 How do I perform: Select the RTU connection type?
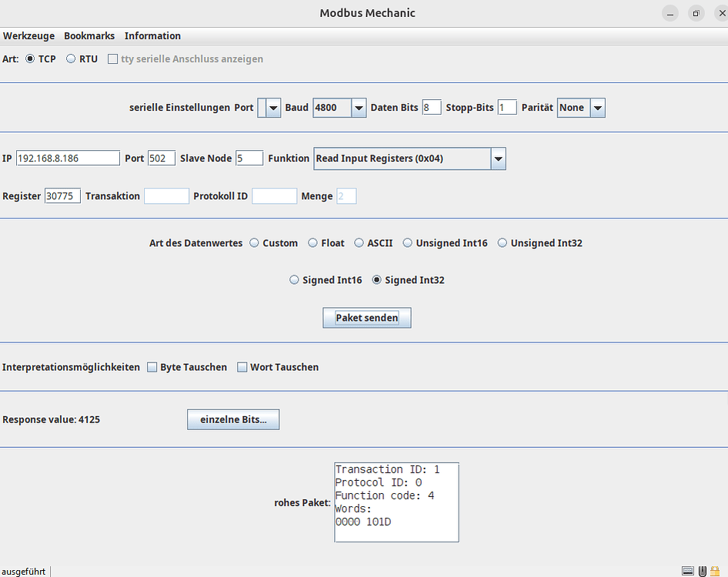click(x=71, y=59)
